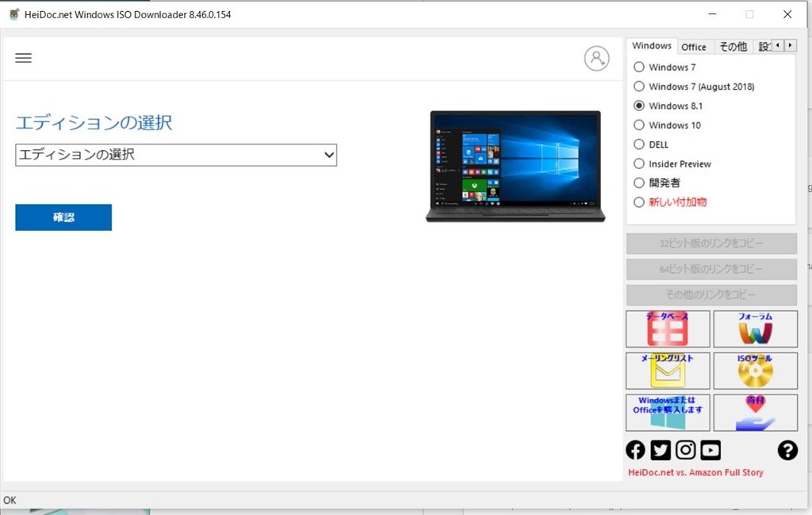Viewport: 812px width, 515px height.
Task: Open the ISOツール tile
Action: 755,371
